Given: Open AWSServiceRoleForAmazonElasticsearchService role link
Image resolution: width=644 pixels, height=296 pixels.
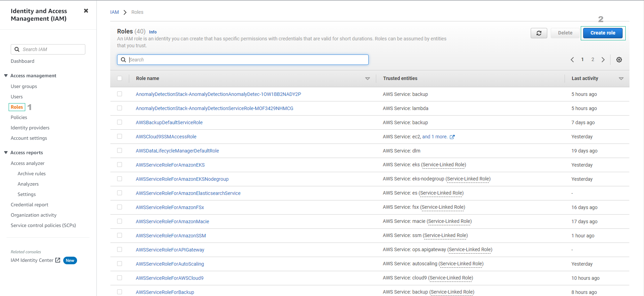Looking at the screenshot, I should 188,193.
